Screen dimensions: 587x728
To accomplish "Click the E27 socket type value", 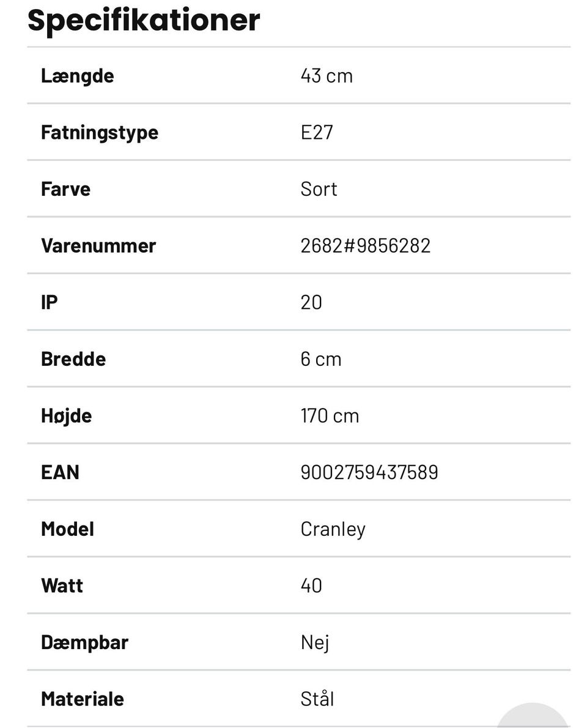I will pyautogui.click(x=317, y=132).
